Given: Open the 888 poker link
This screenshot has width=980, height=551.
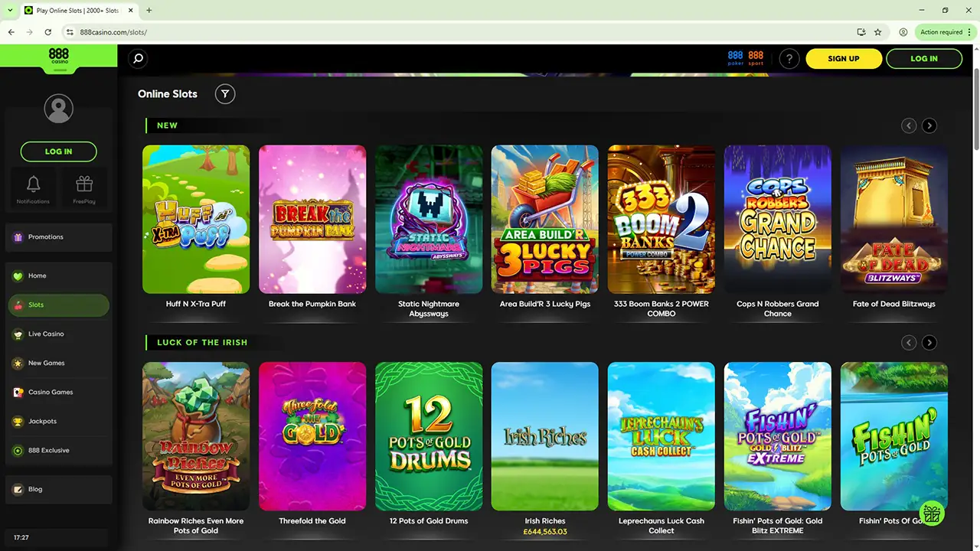Looking at the screenshot, I should (735, 58).
